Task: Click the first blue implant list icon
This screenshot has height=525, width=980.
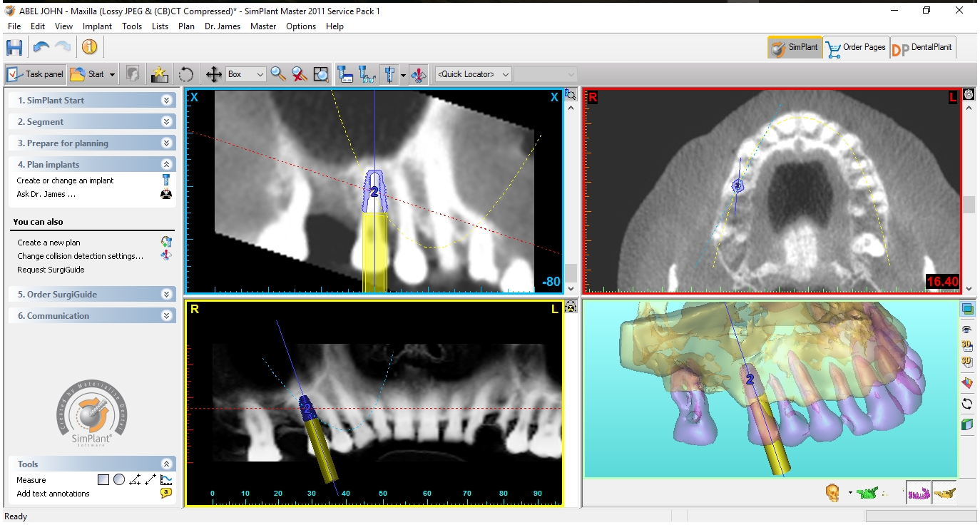Action: [x=346, y=74]
